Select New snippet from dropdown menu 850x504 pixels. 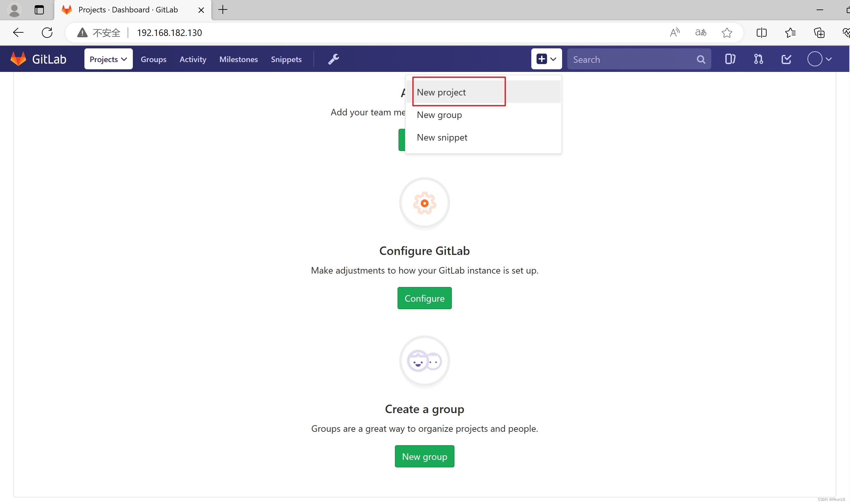442,137
